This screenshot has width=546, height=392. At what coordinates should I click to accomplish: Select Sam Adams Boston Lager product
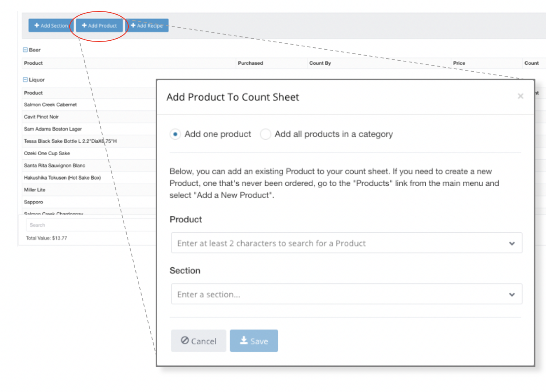pos(53,129)
